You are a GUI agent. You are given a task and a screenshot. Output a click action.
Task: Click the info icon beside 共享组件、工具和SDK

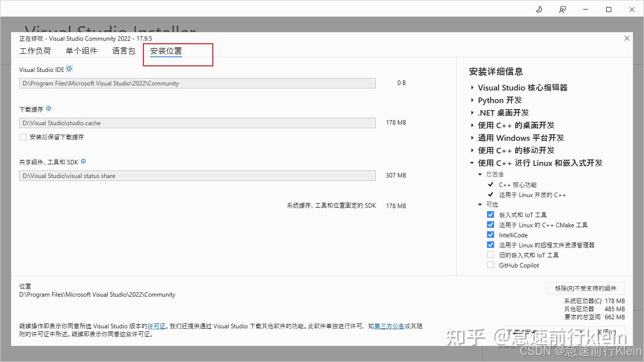pyautogui.click(x=83, y=161)
